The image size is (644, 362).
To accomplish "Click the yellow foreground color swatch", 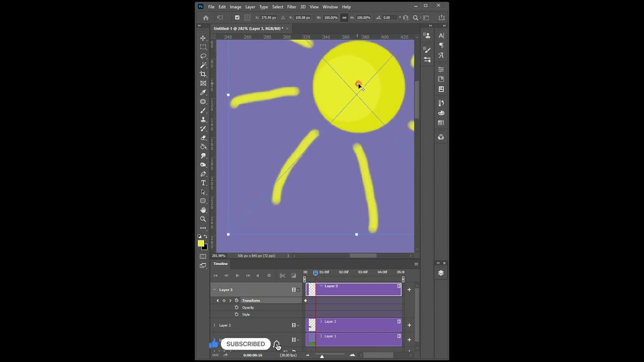I will coord(201,244).
